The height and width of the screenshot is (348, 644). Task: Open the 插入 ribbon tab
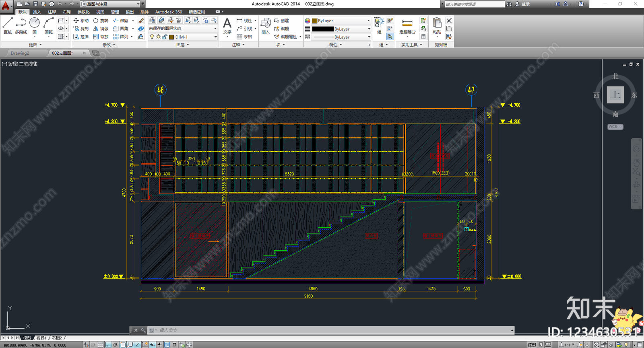(x=37, y=12)
